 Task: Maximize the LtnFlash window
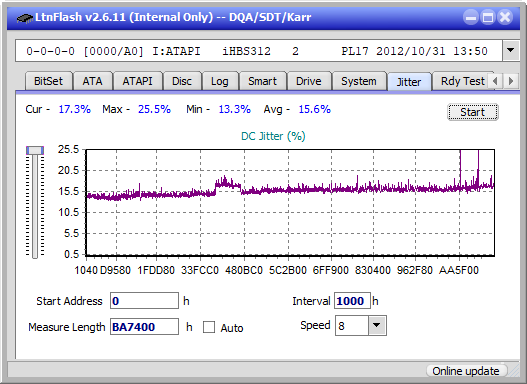(x=488, y=17)
